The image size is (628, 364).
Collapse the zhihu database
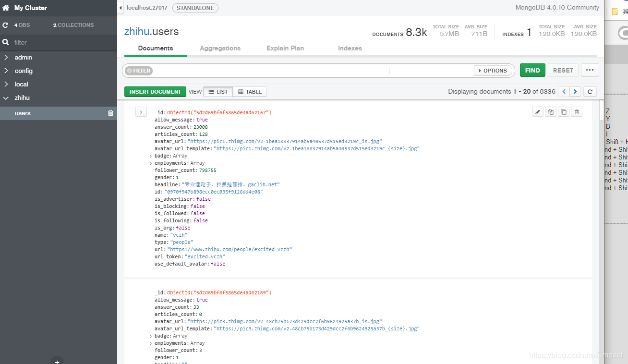(x=6, y=97)
